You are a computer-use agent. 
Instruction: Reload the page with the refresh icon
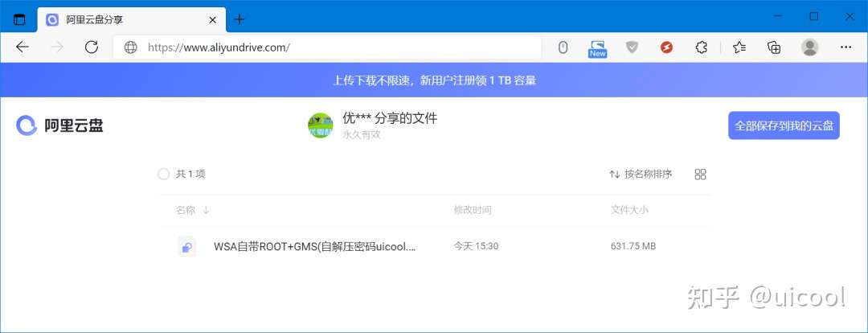tap(92, 47)
